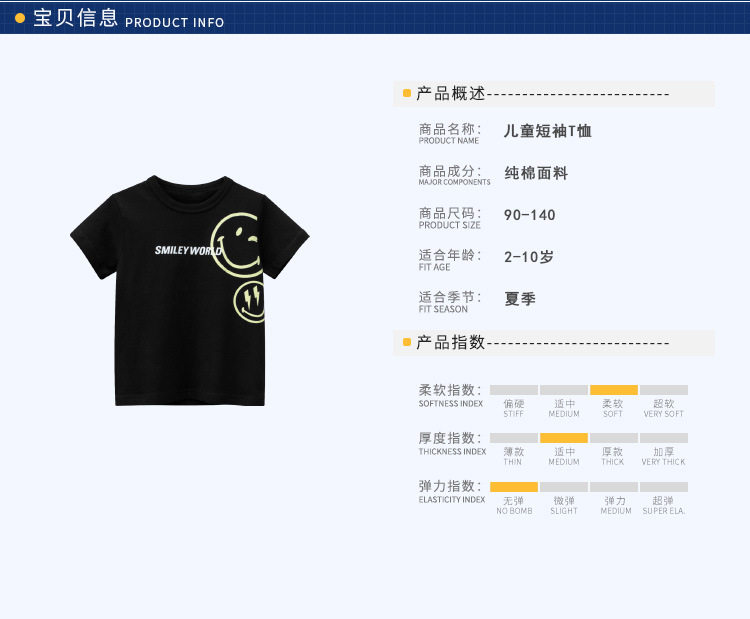Viewport: 750px width, 619px height.
Task: Click the gray SUPER ELA. elasticity segment
Action: pyautogui.click(x=664, y=487)
